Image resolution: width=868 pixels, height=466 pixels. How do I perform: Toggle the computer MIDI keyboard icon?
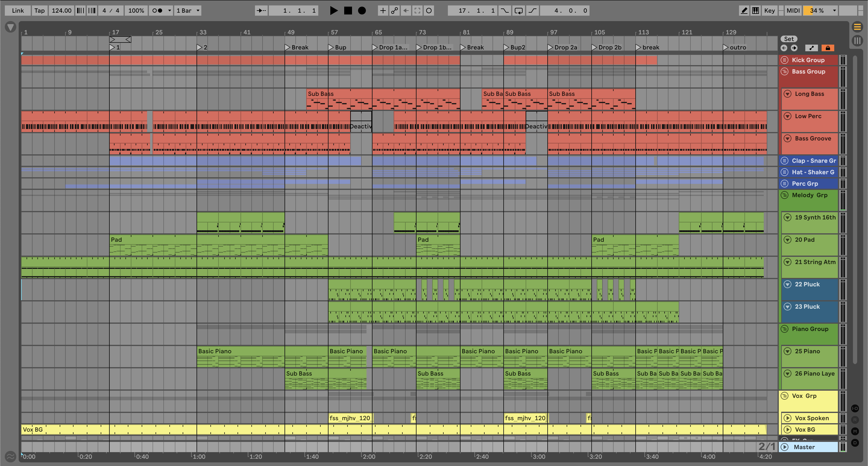coord(756,11)
